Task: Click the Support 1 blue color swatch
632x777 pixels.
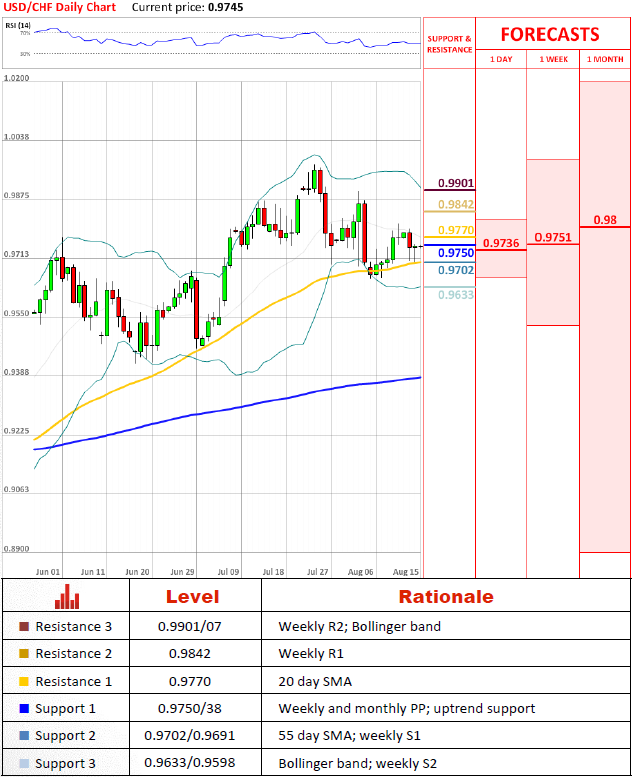Action: [x=24, y=709]
